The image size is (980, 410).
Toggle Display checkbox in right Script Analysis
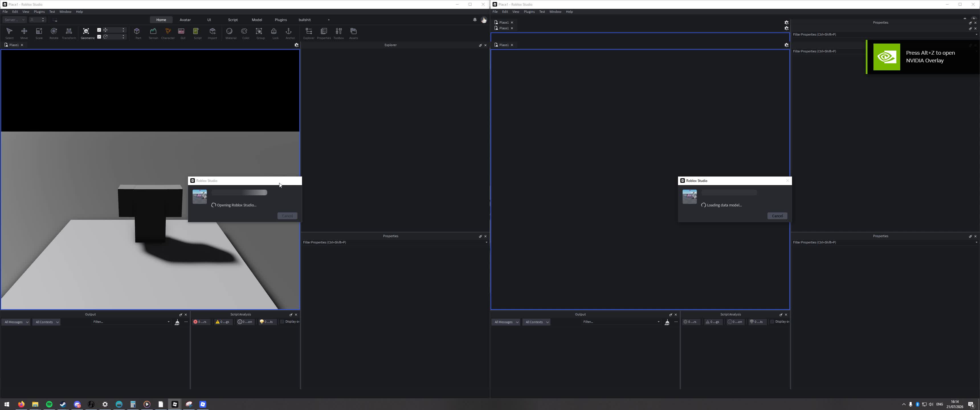772,322
